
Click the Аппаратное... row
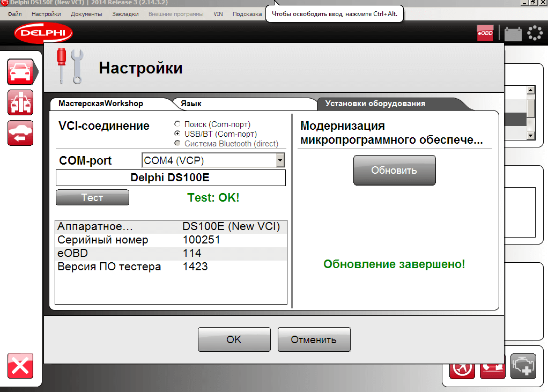coord(171,227)
